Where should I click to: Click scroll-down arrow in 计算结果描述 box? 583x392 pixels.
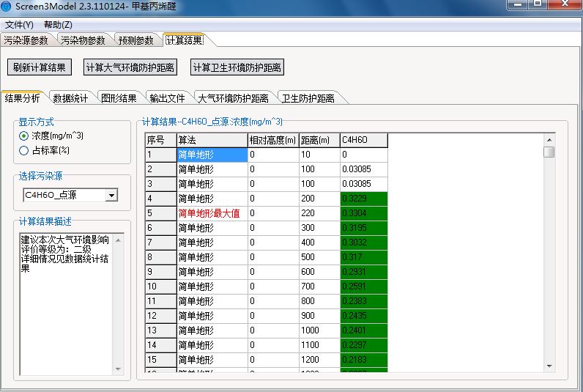tap(118, 369)
